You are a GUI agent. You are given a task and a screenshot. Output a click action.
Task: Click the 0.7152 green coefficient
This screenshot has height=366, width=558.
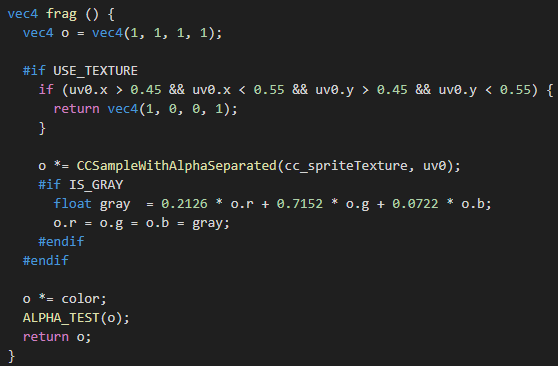[300, 204]
